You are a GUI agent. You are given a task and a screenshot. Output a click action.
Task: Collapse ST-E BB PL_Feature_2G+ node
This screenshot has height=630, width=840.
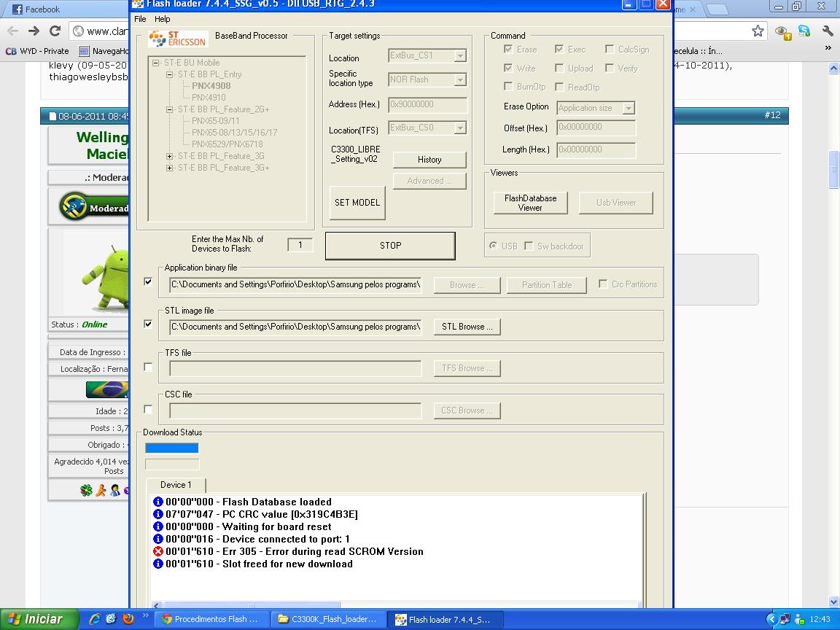pyautogui.click(x=169, y=109)
